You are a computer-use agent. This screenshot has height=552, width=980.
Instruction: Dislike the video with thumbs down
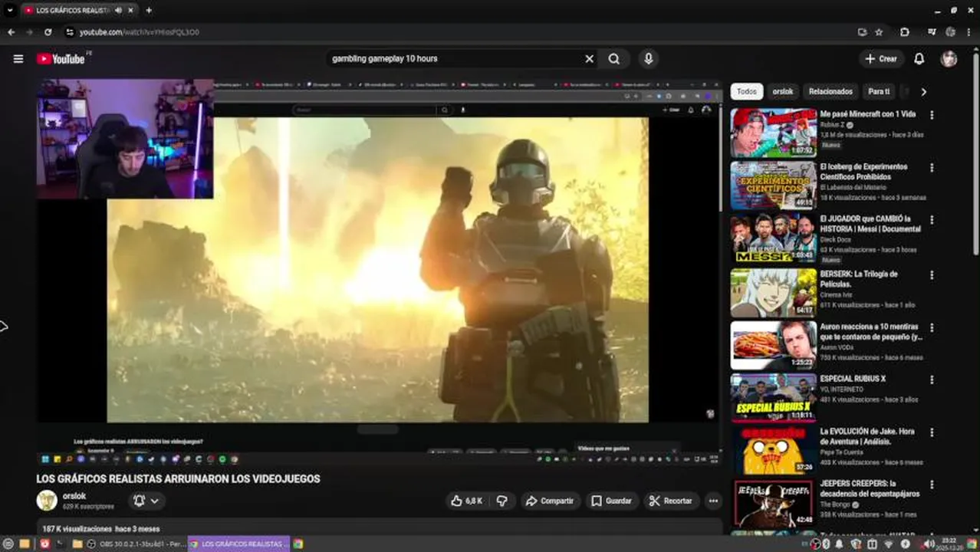[502, 501]
